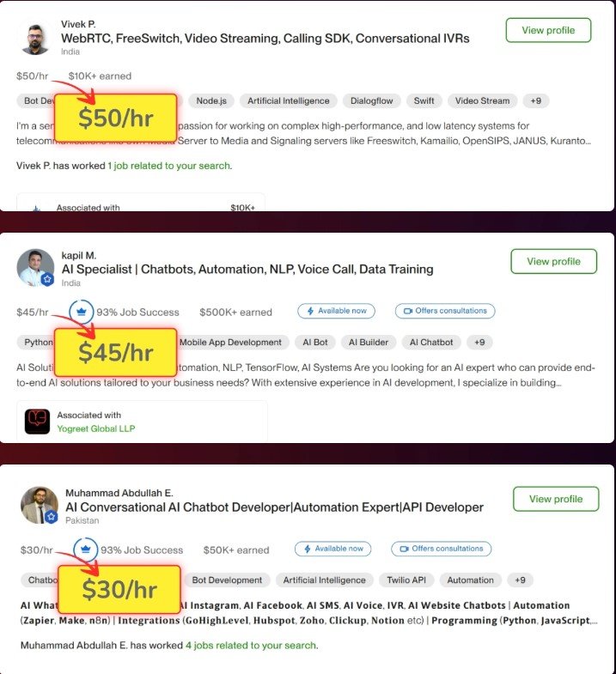Viewport: 616px width, 674px height.
Task: Open Vivek P.'s View profile button
Action: click(x=548, y=30)
